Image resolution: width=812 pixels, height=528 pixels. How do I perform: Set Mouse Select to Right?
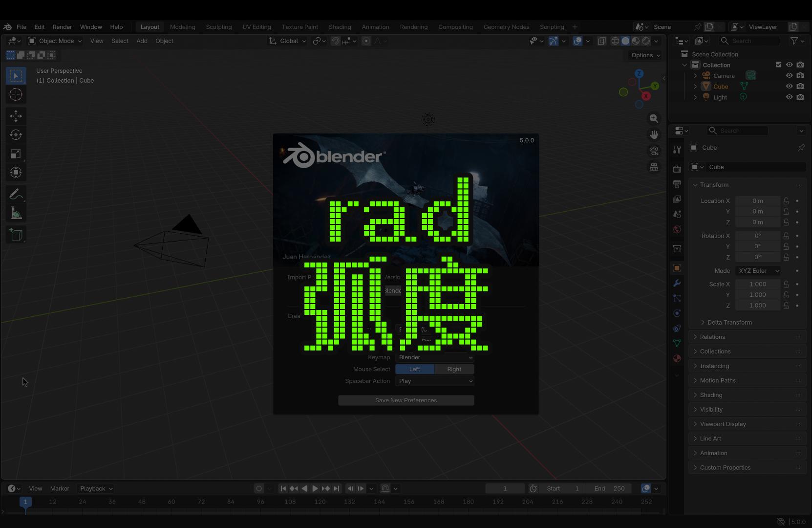tap(454, 369)
